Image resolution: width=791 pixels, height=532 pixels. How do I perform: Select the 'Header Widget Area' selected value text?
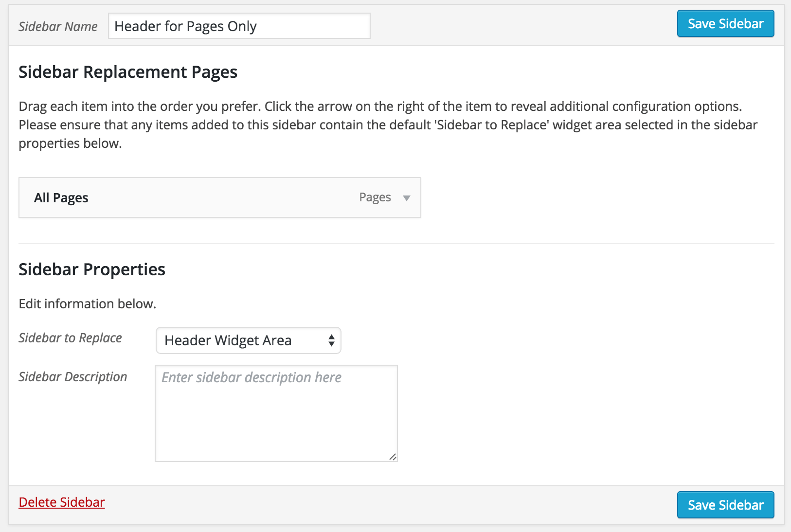[228, 340]
